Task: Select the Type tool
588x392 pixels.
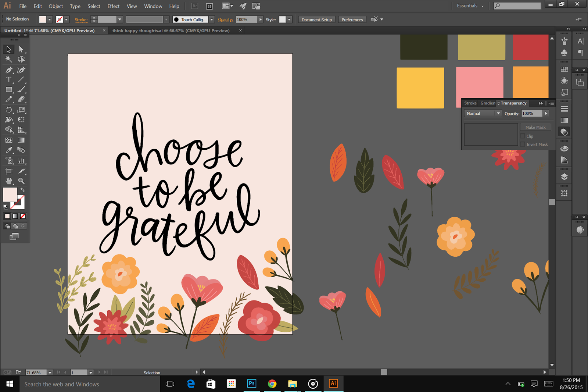Action: point(9,79)
